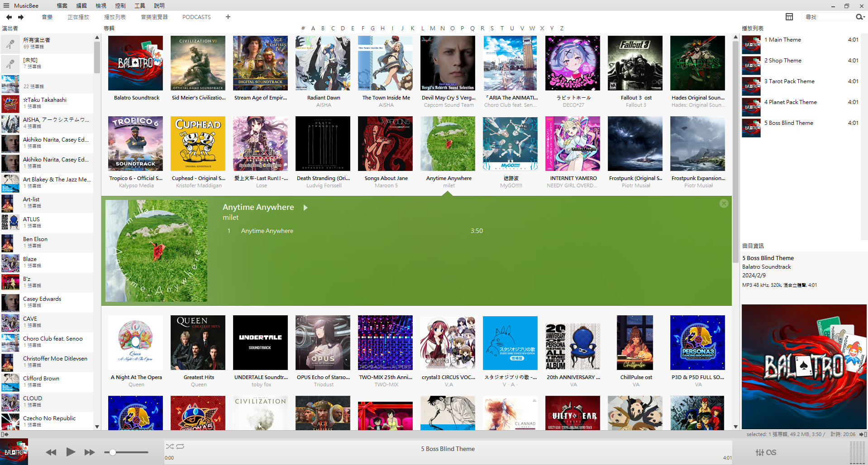
Task: Open the visualizer bars icon at bottom right
Action: pyautogui.click(x=857, y=453)
